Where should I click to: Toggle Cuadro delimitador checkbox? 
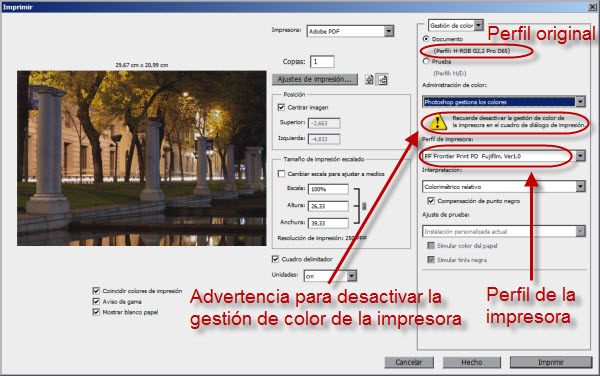(x=275, y=259)
